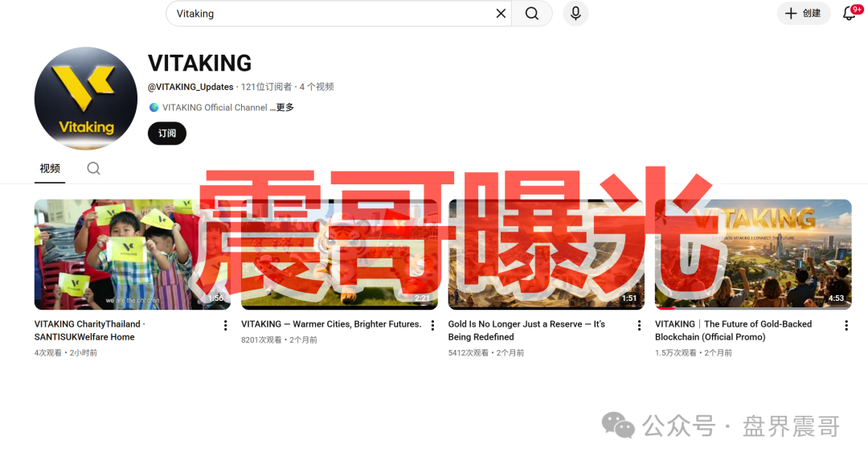Screen dimensions: 868x461
Task: Open the VITAKING channel avatar
Action: tap(86, 98)
